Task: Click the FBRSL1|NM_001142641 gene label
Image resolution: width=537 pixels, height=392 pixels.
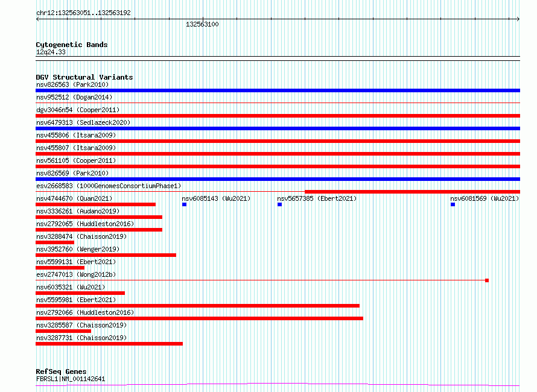Action: point(71,379)
